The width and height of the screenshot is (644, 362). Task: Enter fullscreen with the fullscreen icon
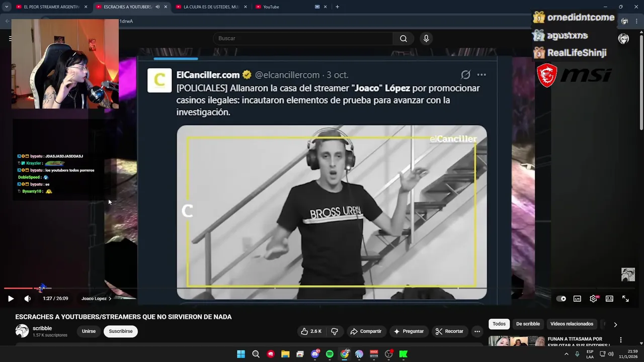click(x=625, y=299)
